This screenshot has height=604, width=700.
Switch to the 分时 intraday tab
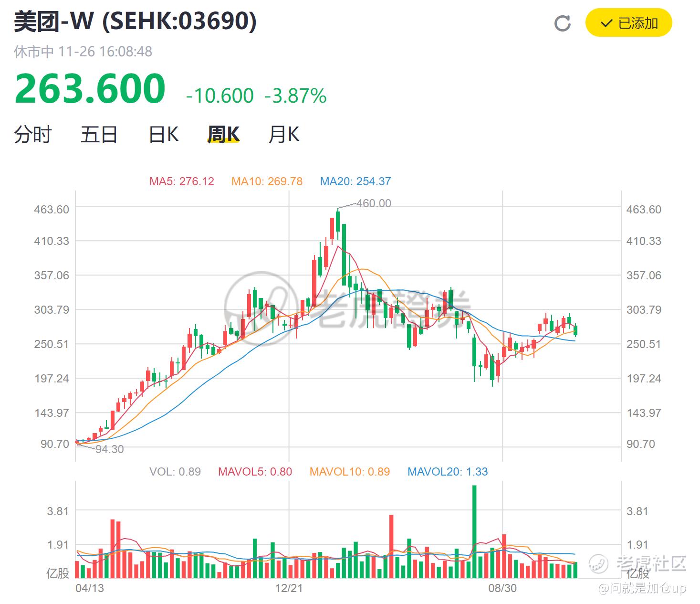coord(32,135)
